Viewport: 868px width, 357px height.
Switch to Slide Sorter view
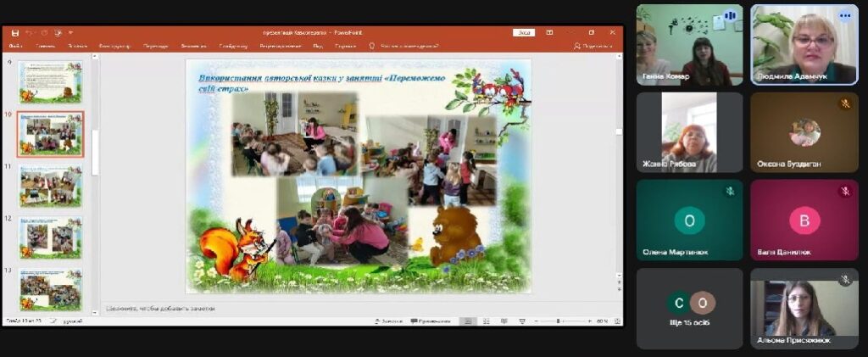(485, 321)
